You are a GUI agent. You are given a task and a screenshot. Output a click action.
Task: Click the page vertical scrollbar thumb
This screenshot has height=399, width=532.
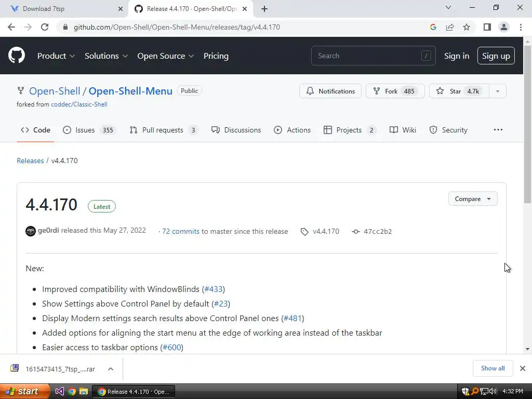[x=527, y=124]
